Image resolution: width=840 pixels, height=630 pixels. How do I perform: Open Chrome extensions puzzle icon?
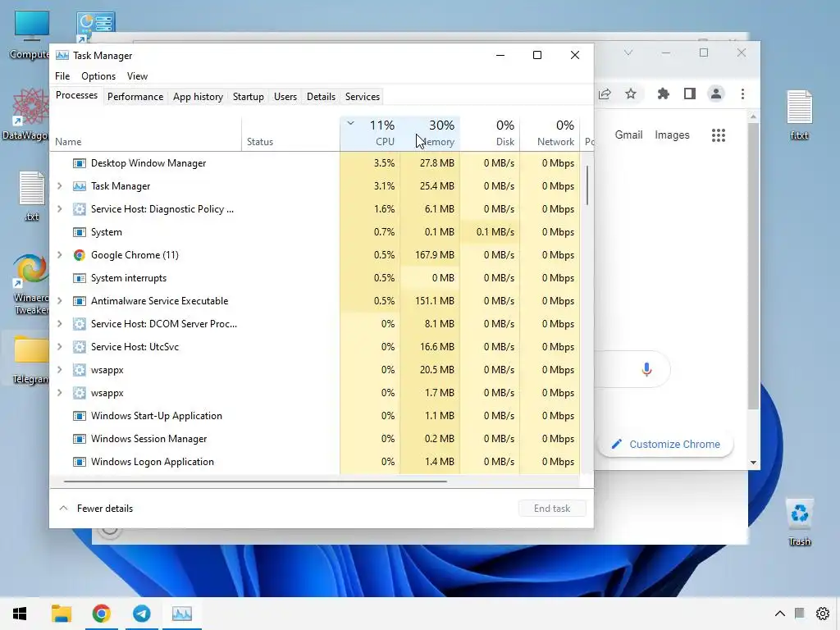[663, 94]
